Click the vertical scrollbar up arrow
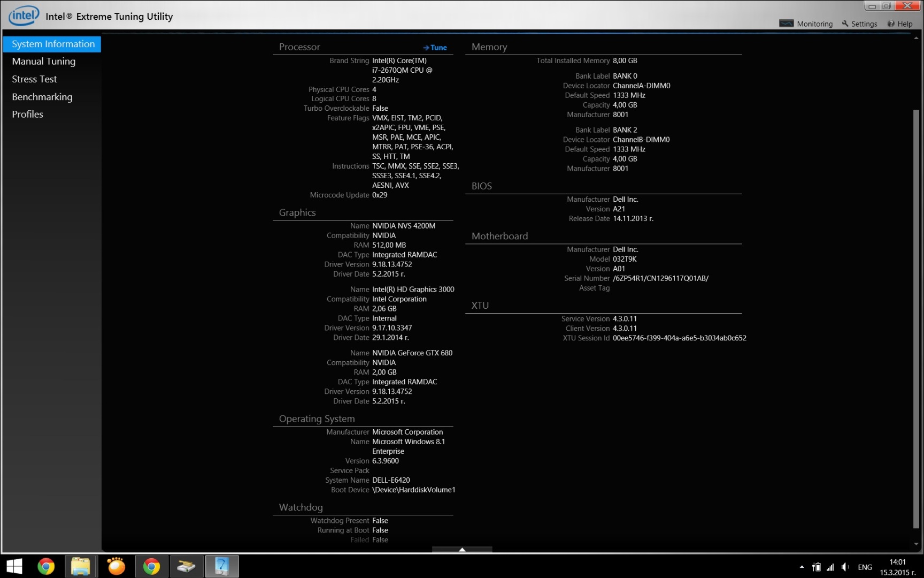Screen dimensions: 924x578 coord(916,39)
